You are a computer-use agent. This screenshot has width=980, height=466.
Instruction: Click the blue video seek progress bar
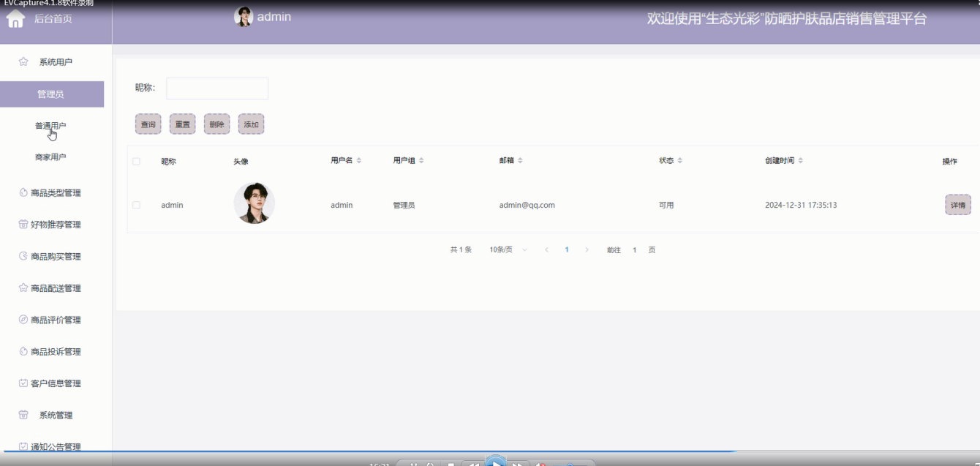(x=369, y=452)
